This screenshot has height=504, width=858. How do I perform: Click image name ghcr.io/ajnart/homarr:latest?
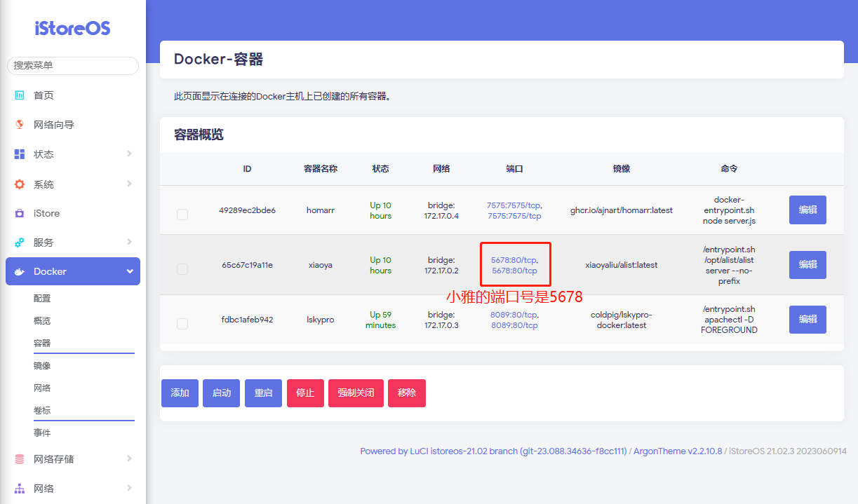point(622,210)
